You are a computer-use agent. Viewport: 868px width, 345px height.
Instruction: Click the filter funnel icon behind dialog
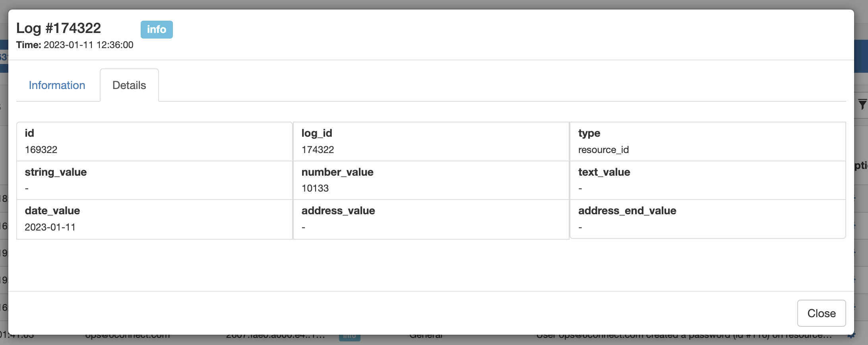point(862,105)
